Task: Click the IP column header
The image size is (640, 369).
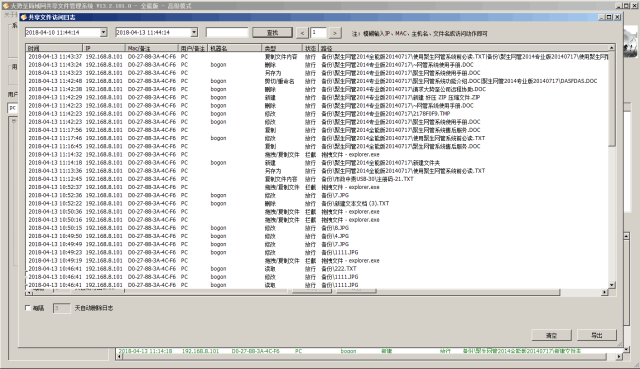Action: click(x=104, y=48)
